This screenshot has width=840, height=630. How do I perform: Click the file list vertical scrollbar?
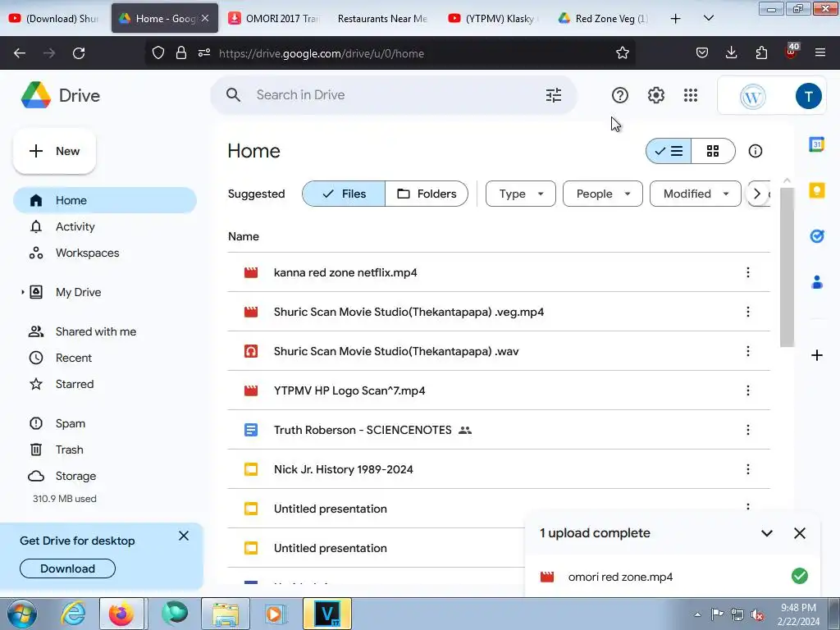tap(787, 267)
